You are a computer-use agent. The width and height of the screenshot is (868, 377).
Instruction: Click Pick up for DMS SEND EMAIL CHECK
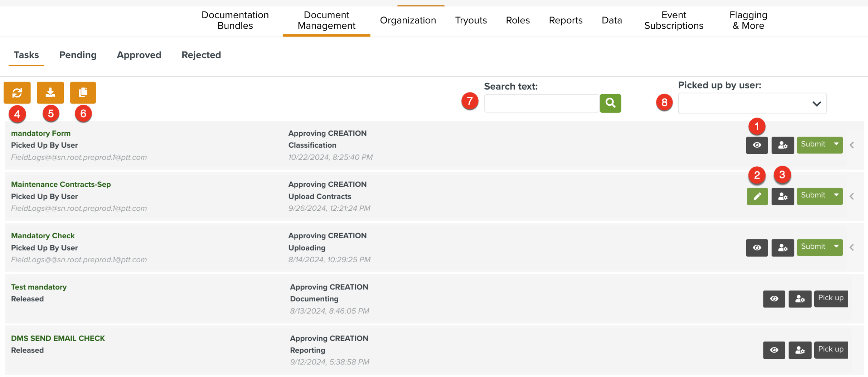830,349
